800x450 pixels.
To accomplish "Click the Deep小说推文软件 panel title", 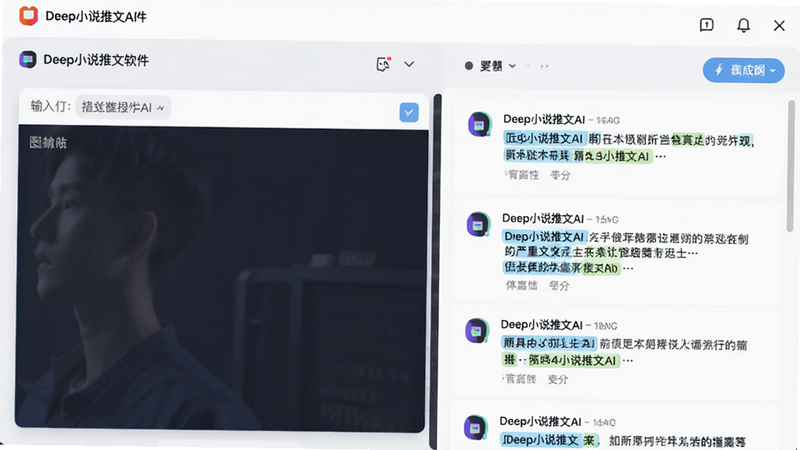I will point(96,60).
